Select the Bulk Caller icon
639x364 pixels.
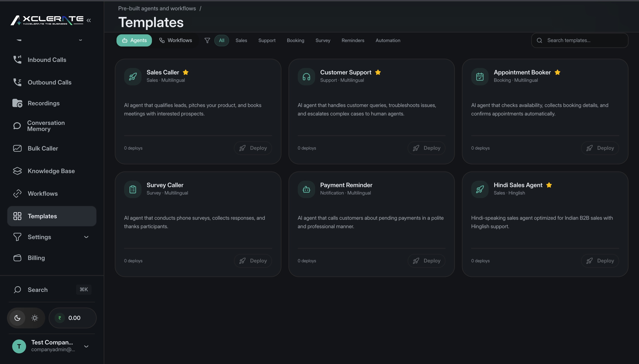17,148
